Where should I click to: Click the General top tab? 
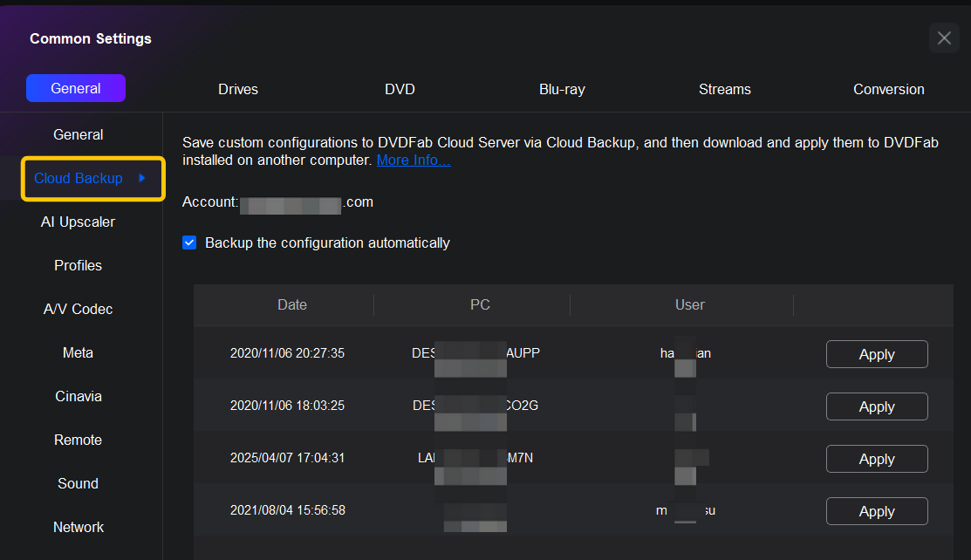76,88
